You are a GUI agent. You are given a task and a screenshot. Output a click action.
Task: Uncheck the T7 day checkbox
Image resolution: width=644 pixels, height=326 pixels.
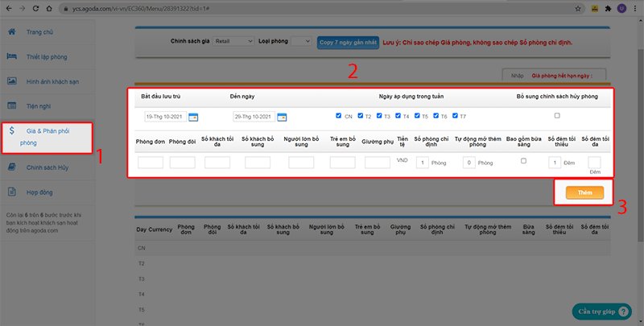(x=453, y=116)
